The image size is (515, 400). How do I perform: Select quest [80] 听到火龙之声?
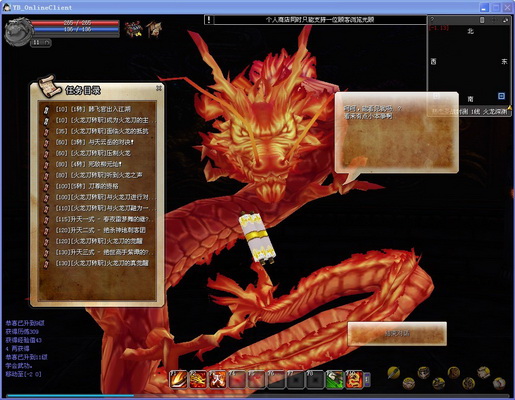pyautogui.click(x=99, y=175)
